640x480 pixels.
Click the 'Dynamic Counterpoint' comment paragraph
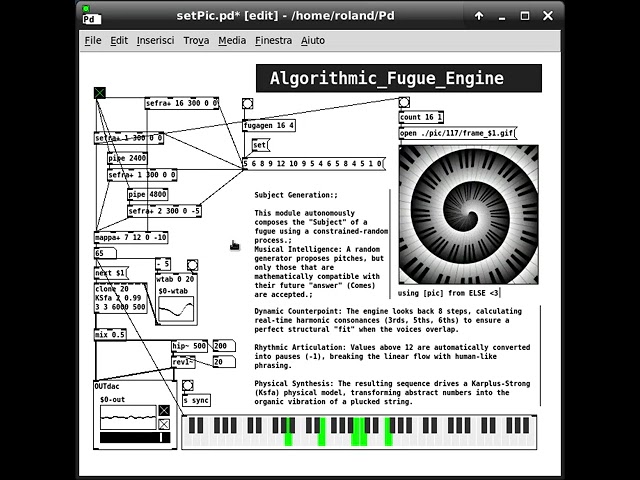(388, 320)
